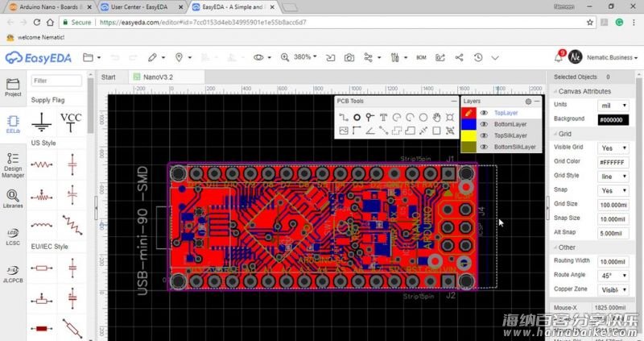Open the Route Angle dropdown
This screenshot has height=341, width=644.
pyautogui.click(x=613, y=276)
